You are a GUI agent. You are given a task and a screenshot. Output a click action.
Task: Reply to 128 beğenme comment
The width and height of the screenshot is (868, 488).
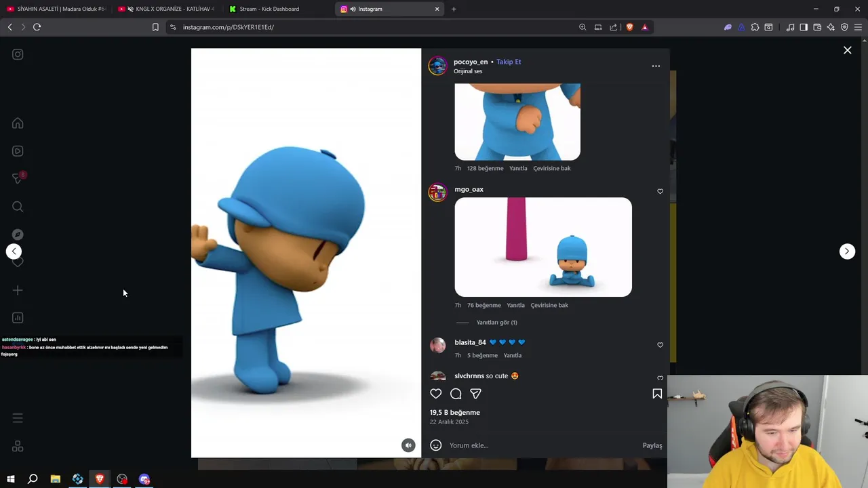coord(518,168)
